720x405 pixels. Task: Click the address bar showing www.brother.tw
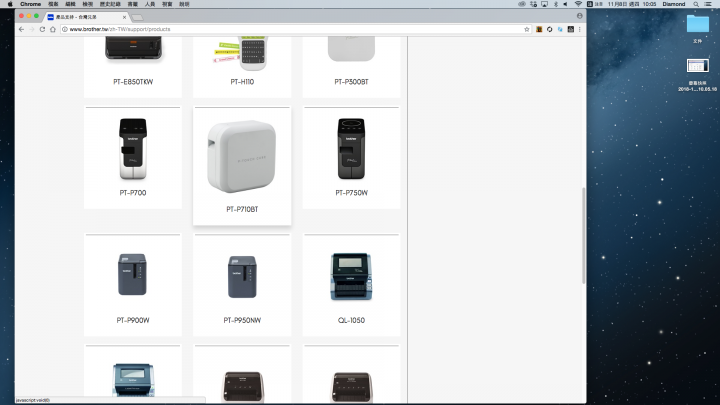click(x=294, y=29)
